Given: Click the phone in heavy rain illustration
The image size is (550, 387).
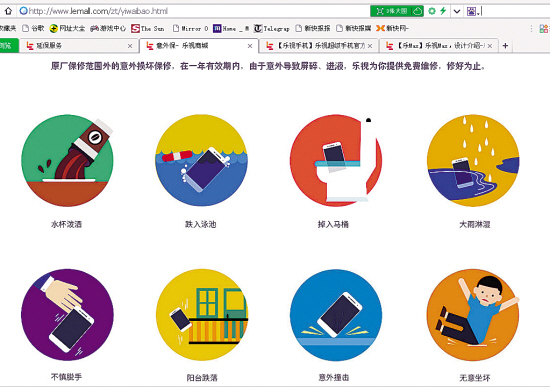Looking at the screenshot, I should (x=473, y=160).
